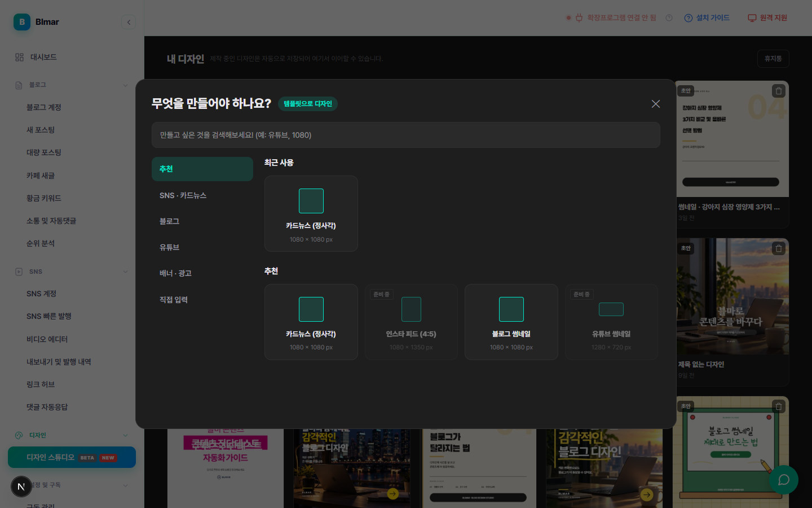Select the 유튜브 category

tap(202, 247)
